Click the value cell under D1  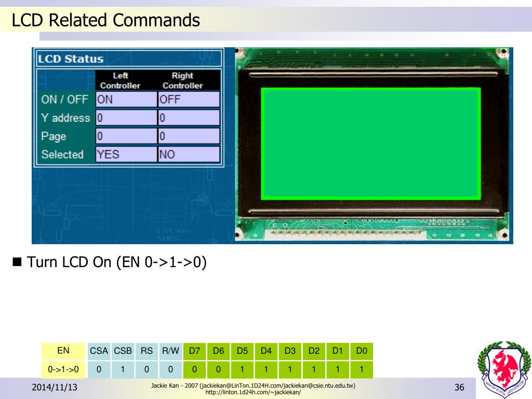click(x=338, y=369)
